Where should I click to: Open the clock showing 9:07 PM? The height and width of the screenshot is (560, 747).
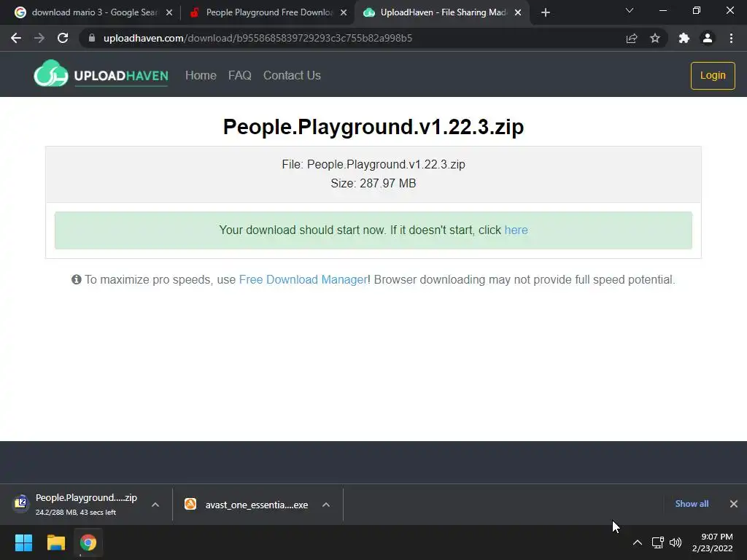(713, 542)
